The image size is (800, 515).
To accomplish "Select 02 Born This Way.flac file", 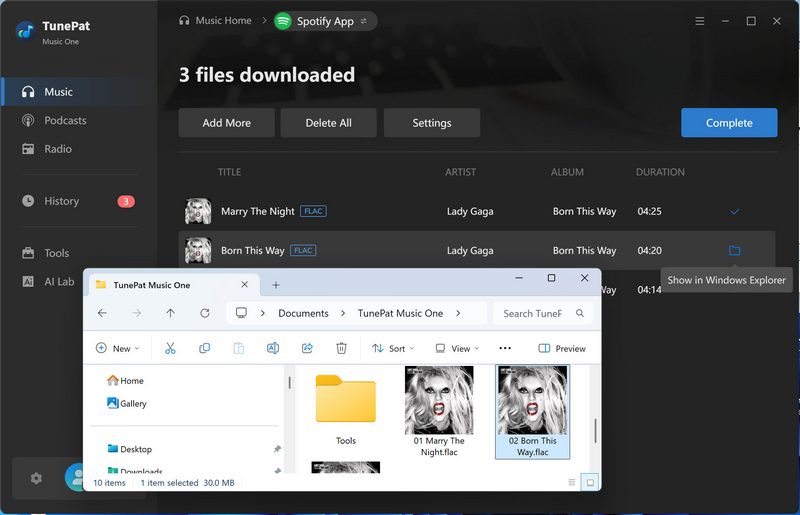I will coord(532,411).
